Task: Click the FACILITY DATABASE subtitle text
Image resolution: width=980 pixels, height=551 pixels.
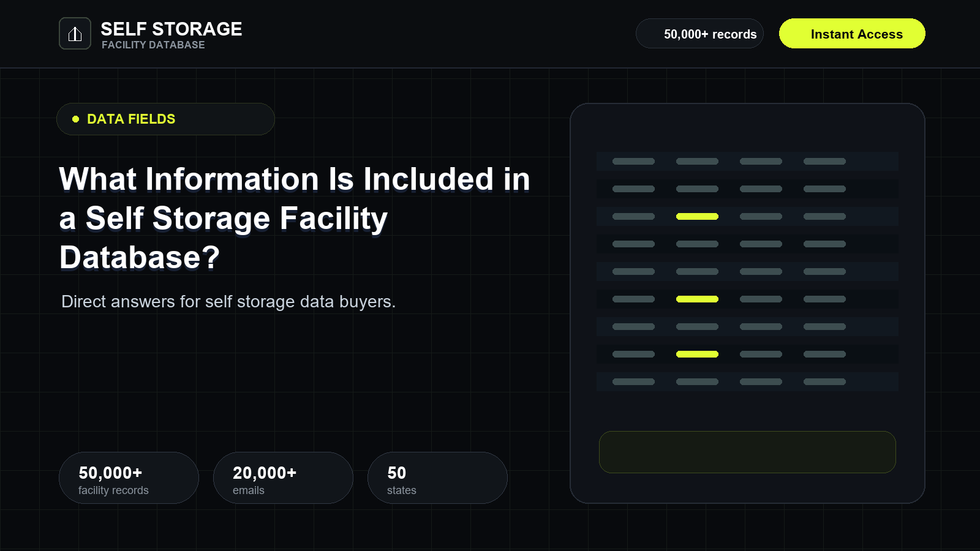Action: coord(153,45)
